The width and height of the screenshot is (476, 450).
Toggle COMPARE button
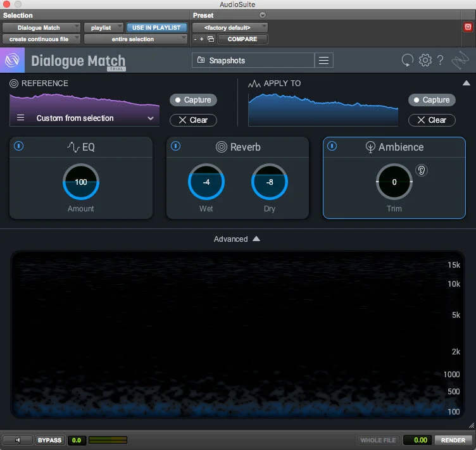pyautogui.click(x=242, y=39)
